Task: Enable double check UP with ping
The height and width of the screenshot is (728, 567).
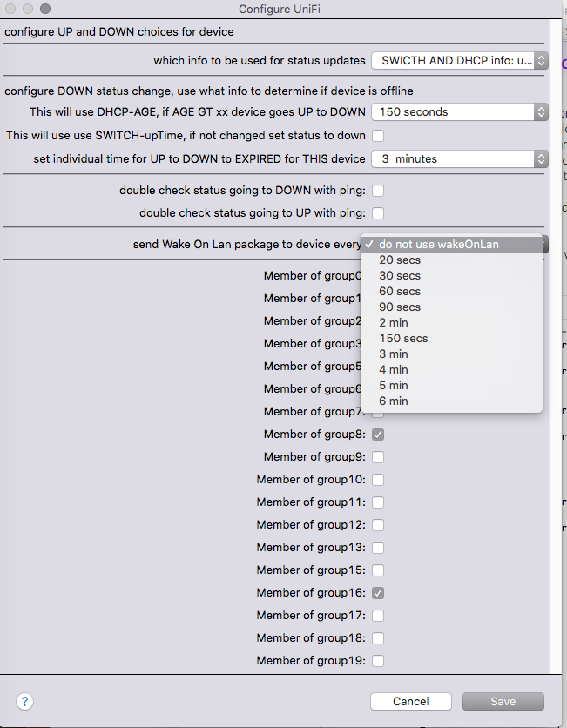Action: coord(378,213)
